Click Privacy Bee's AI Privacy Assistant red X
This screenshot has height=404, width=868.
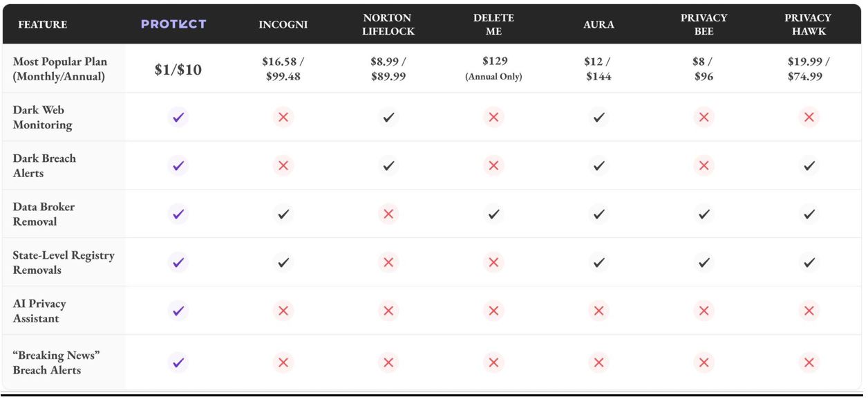pos(704,311)
